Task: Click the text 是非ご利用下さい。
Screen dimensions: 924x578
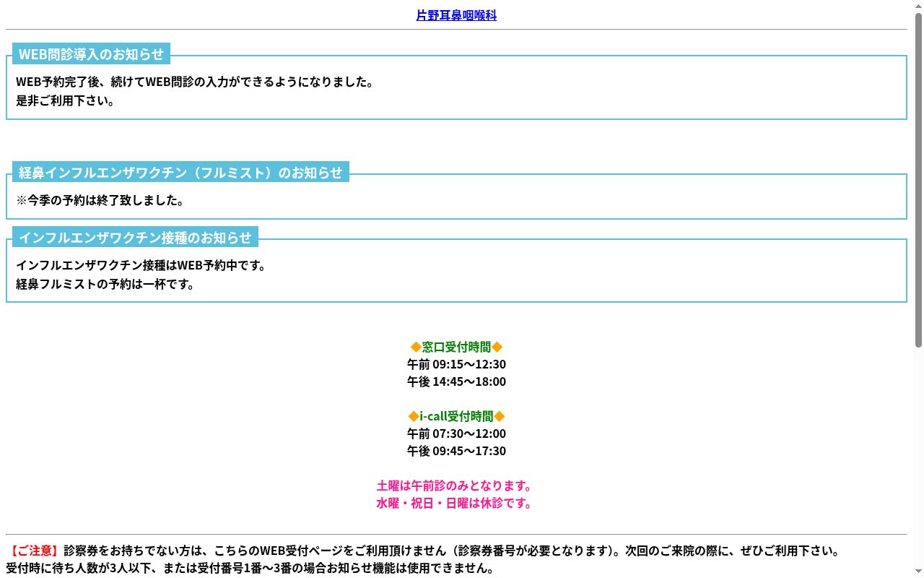Action: (66, 101)
